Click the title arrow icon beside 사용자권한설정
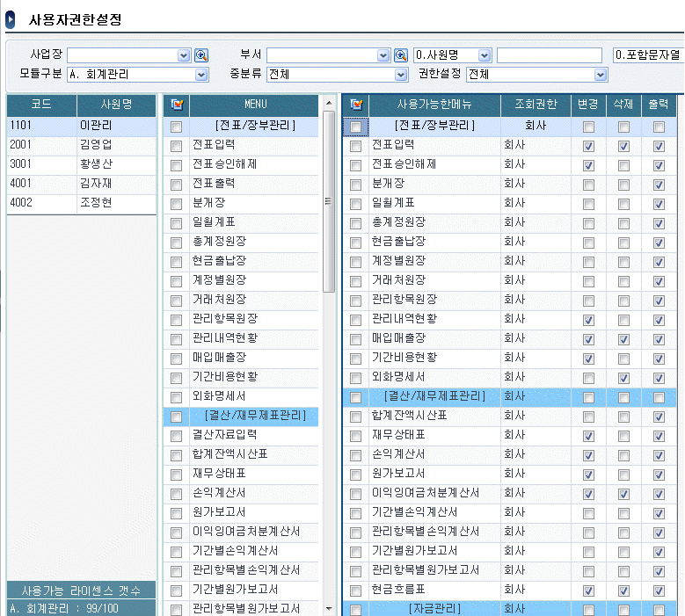The height and width of the screenshot is (616, 685). click(11, 18)
